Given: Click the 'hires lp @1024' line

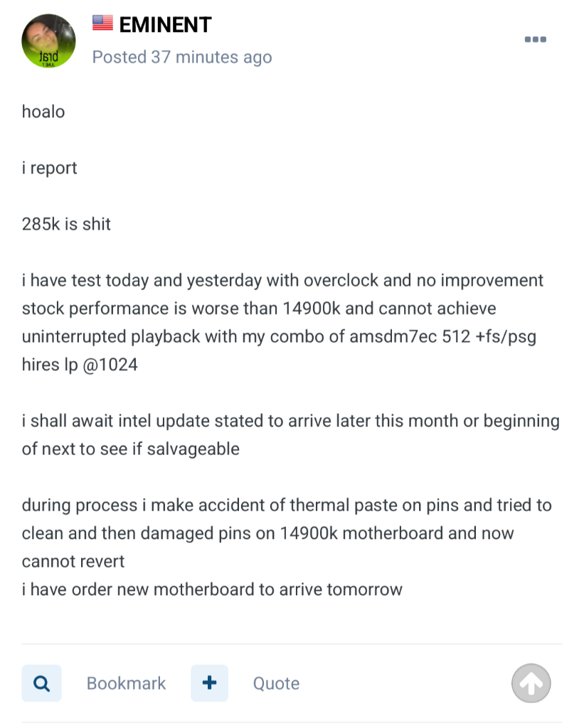Looking at the screenshot, I should coord(80,365).
